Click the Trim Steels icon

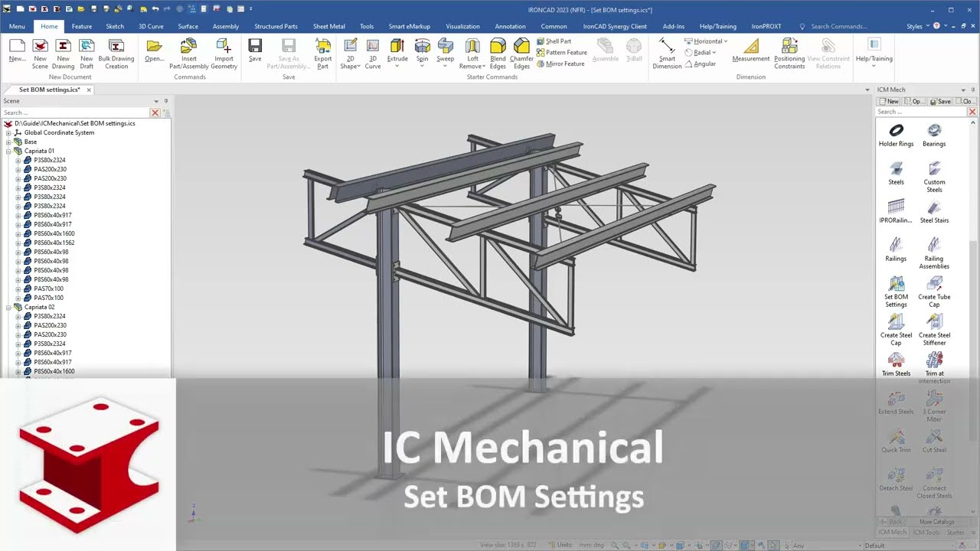[896, 364]
